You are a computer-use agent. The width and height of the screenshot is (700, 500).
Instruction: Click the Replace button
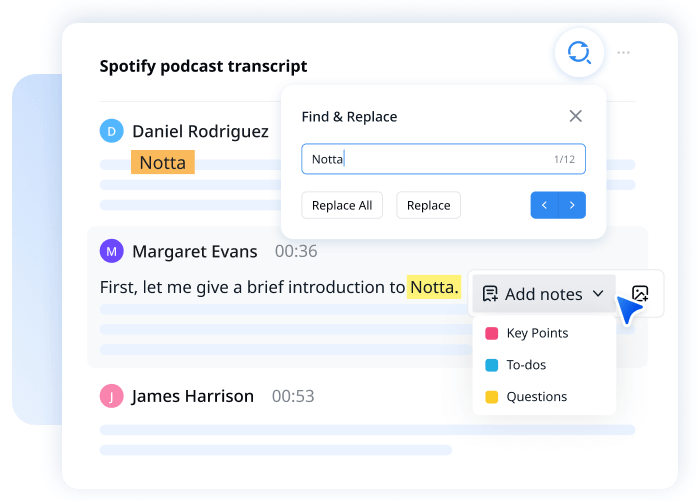click(429, 205)
